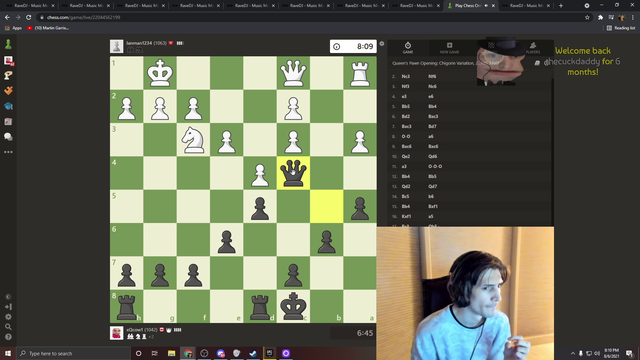Open the More three-dots sidebar menu

pos(8,152)
